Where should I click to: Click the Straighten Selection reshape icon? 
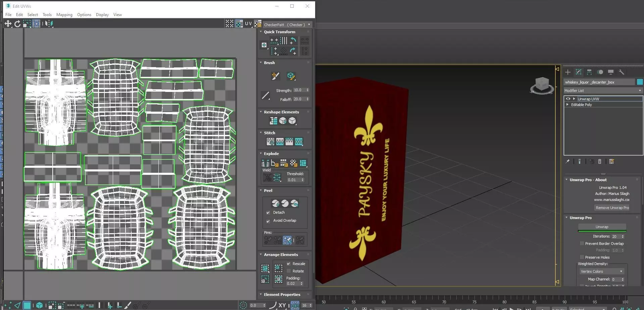[274, 121]
